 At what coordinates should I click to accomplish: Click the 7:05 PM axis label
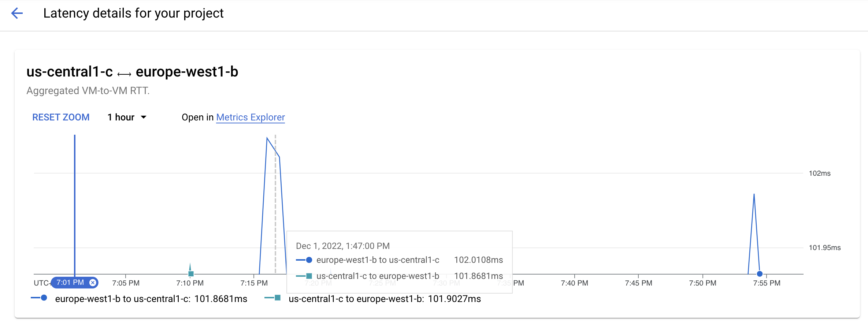(x=126, y=283)
